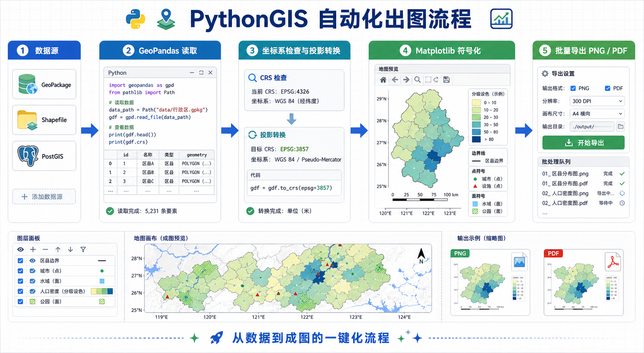Click the gear icon next to 导出设置
The width and height of the screenshot is (644, 353).
click(x=545, y=74)
